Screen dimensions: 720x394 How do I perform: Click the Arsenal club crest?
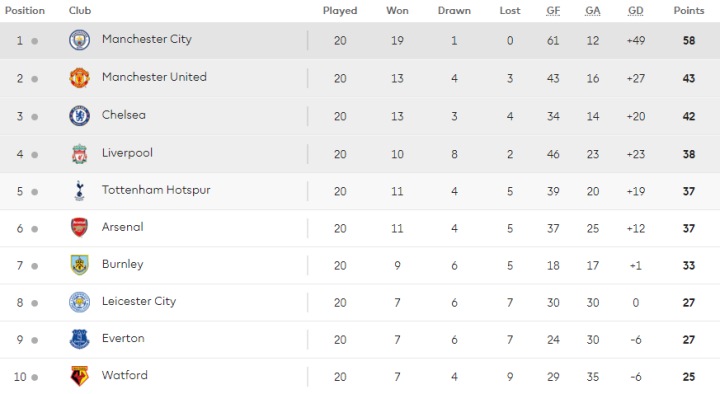coord(79,228)
